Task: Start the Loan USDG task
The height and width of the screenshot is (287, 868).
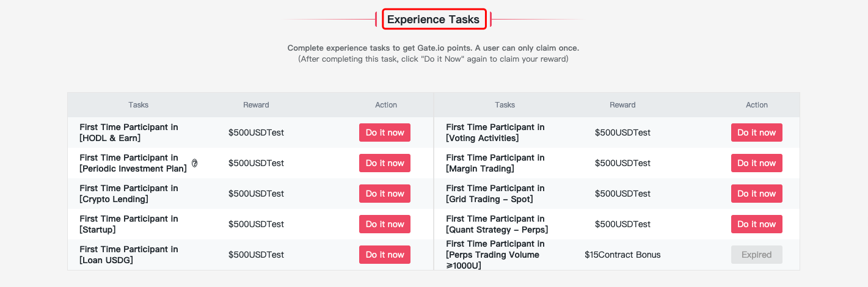Action: point(385,255)
